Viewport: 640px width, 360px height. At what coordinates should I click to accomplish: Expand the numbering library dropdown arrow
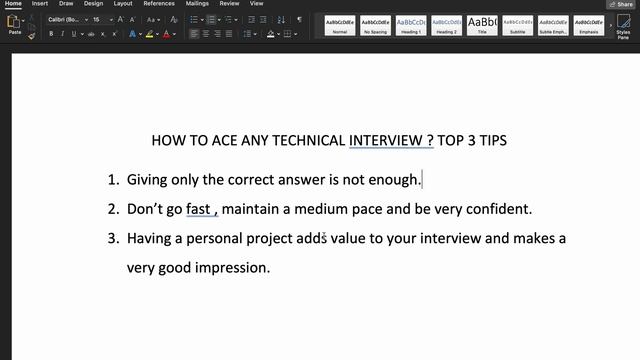(x=219, y=20)
